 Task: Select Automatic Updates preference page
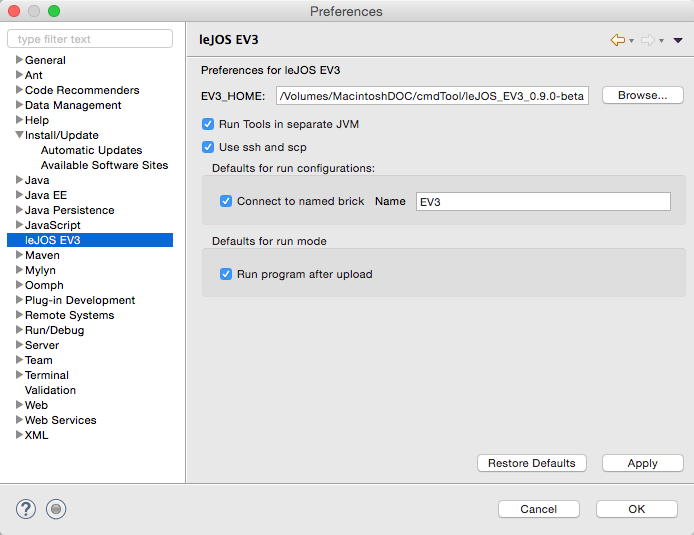92,150
